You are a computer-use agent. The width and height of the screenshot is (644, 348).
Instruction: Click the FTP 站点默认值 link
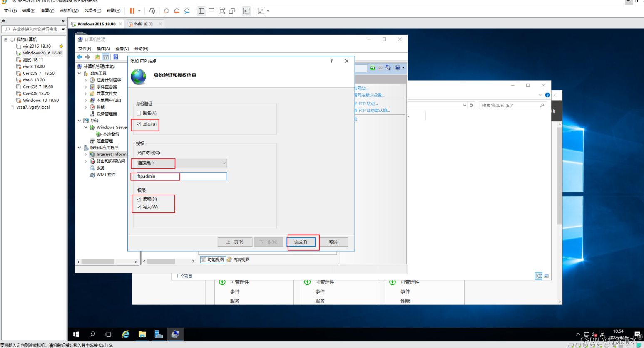pos(373,111)
